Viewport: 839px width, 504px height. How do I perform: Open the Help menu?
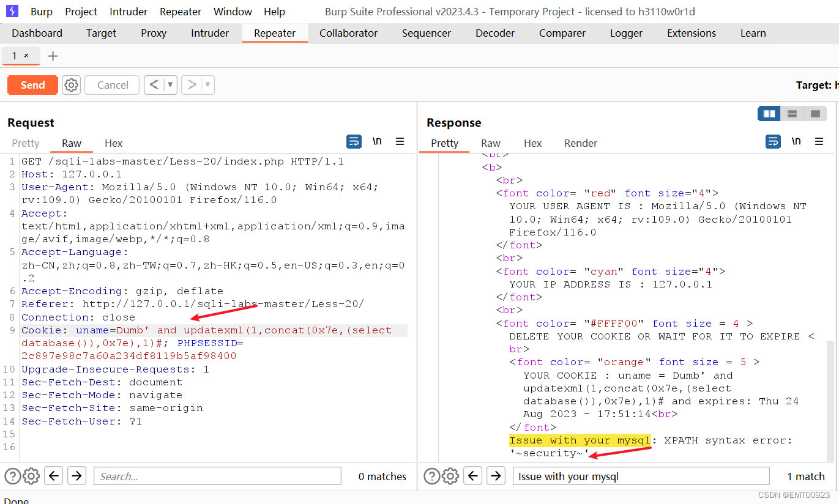tap(275, 12)
